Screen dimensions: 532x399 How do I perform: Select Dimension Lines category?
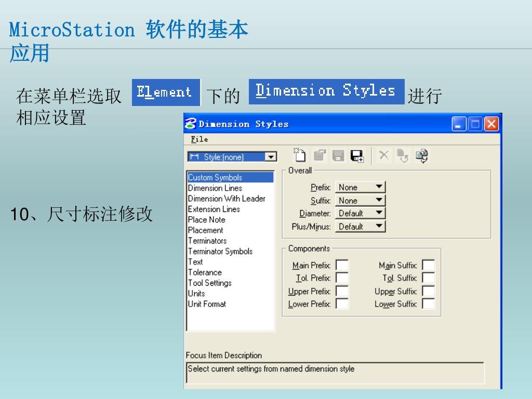point(230,188)
